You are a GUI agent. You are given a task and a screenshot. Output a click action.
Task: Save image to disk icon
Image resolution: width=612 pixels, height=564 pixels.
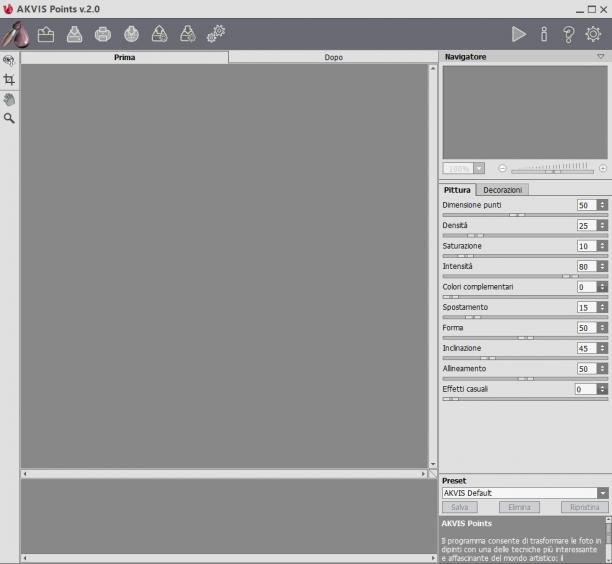(x=75, y=34)
